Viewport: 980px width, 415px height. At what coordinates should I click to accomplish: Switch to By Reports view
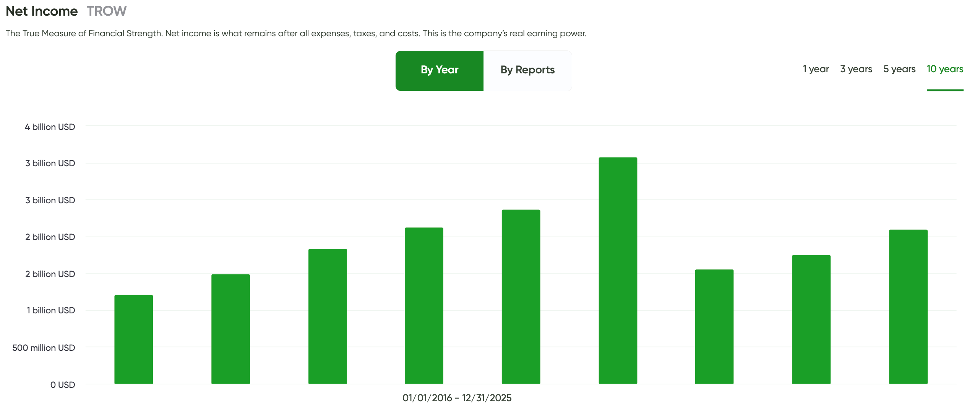[x=527, y=70]
